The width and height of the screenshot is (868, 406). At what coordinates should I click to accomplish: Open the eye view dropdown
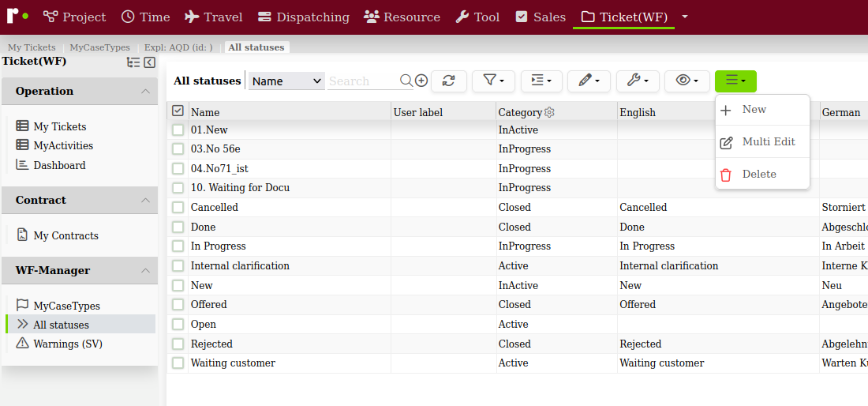click(x=687, y=81)
